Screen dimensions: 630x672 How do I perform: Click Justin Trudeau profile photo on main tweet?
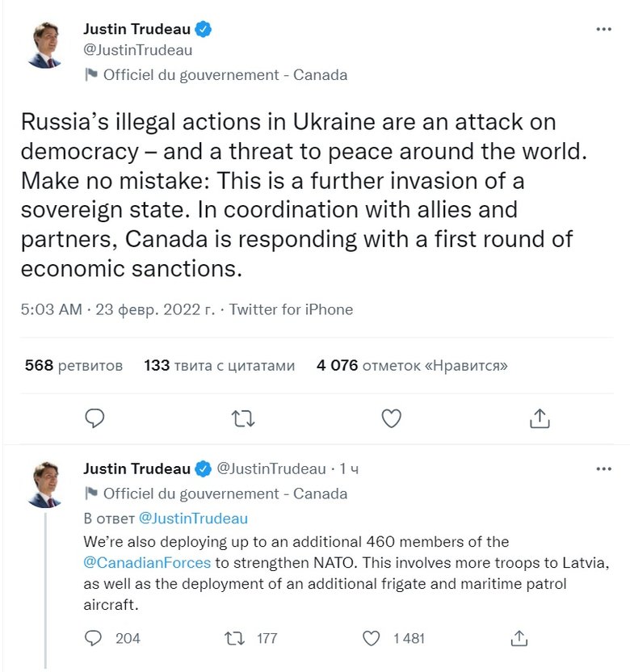pyautogui.click(x=44, y=45)
